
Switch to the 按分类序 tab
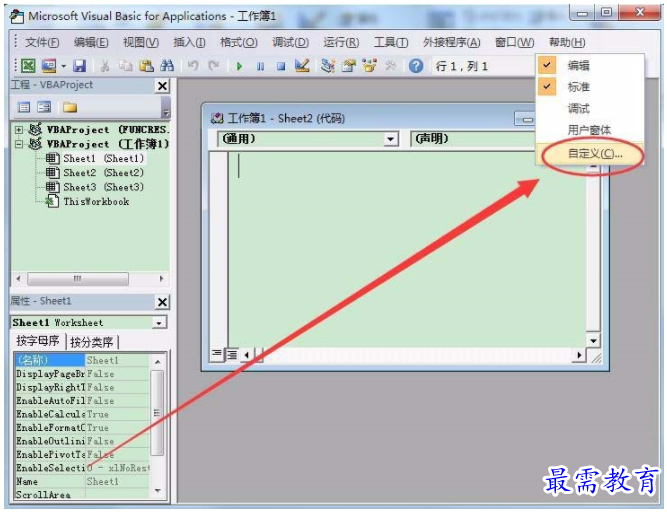91,342
